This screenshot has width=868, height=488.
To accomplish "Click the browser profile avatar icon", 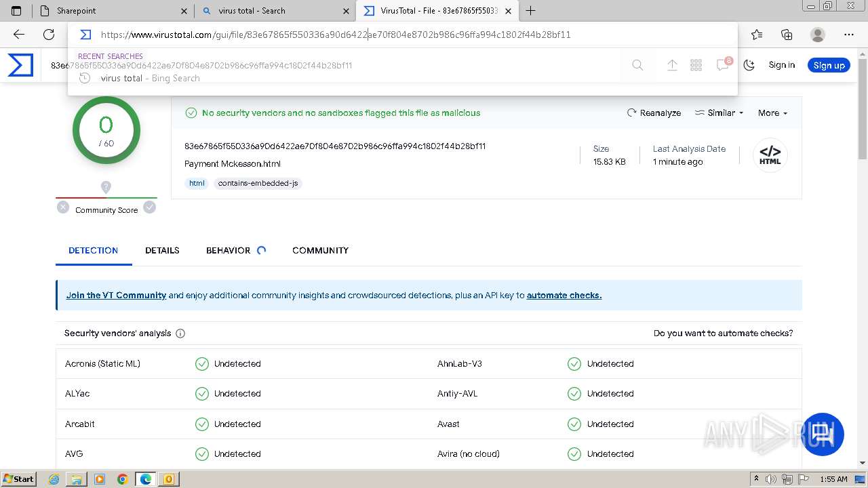I will [x=818, y=35].
